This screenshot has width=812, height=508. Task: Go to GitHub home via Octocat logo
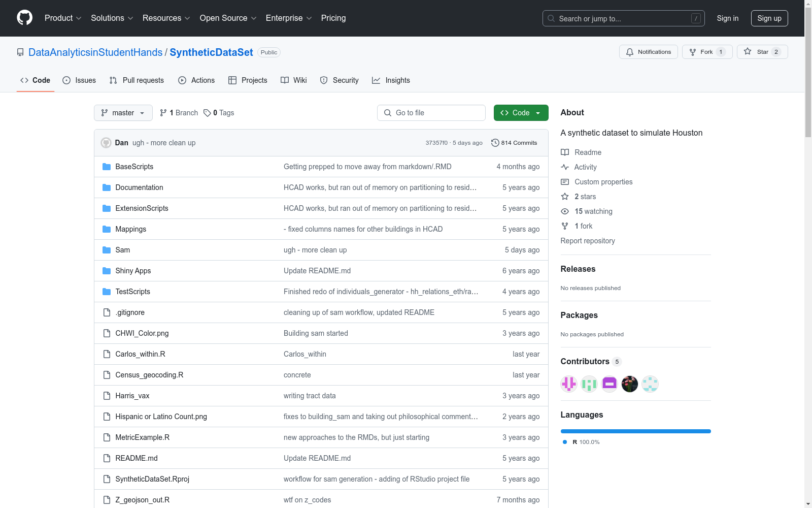(24, 18)
